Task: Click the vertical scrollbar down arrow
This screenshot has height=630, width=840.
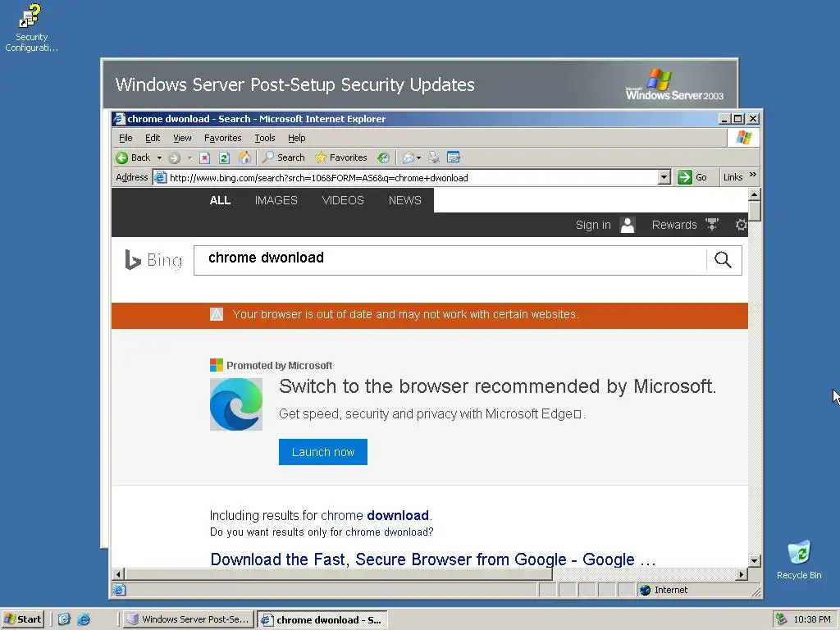Action: pyautogui.click(x=755, y=561)
